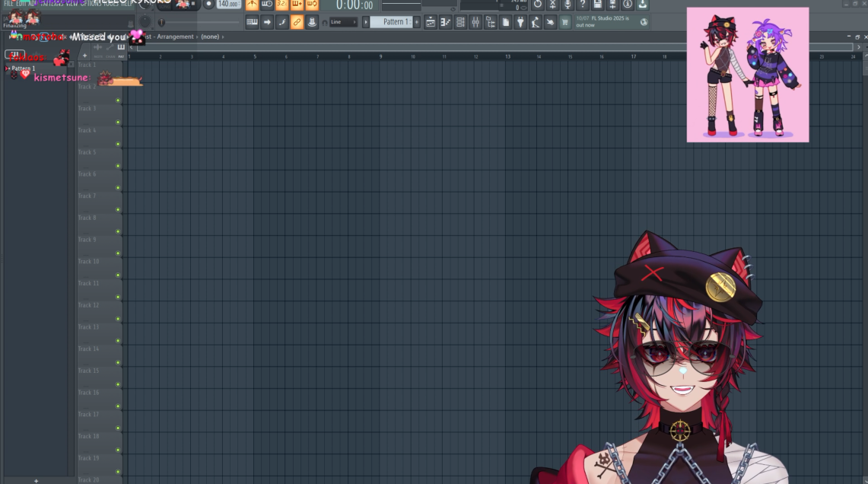Open the Playlist view icon
The width and height of the screenshot is (868, 484).
pyautogui.click(x=430, y=22)
